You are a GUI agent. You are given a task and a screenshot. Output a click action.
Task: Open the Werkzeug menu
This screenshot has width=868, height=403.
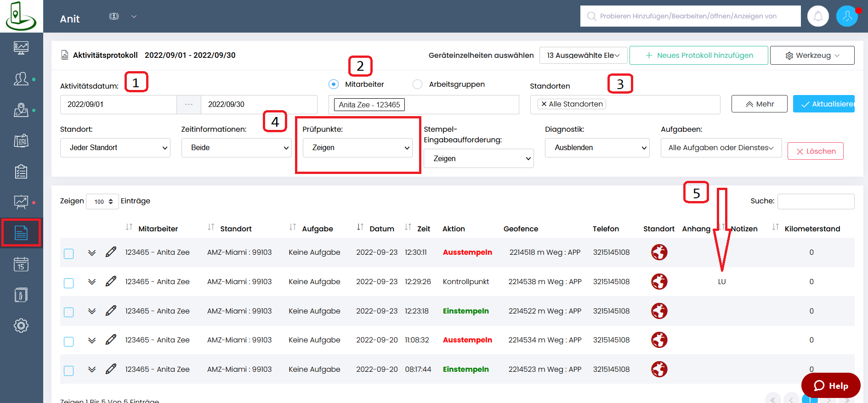point(812,56)
